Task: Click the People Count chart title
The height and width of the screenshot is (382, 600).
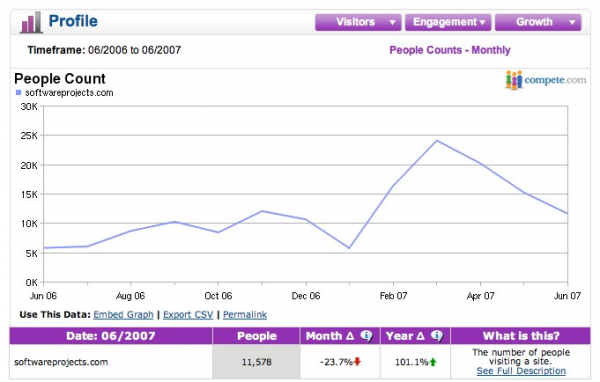Action: [60, 79]
